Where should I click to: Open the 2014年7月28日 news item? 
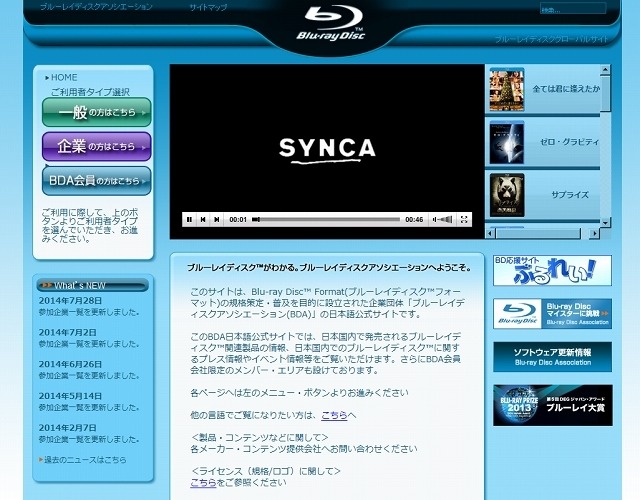89,307
